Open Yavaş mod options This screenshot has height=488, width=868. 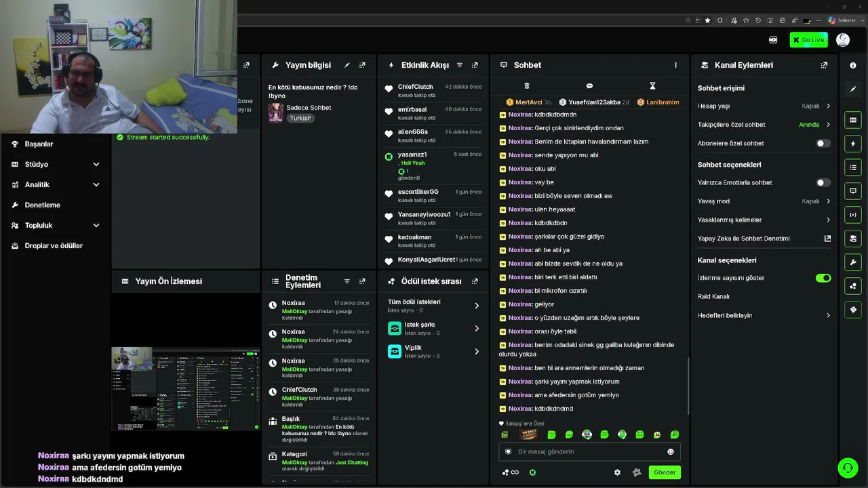pos(764,201)
